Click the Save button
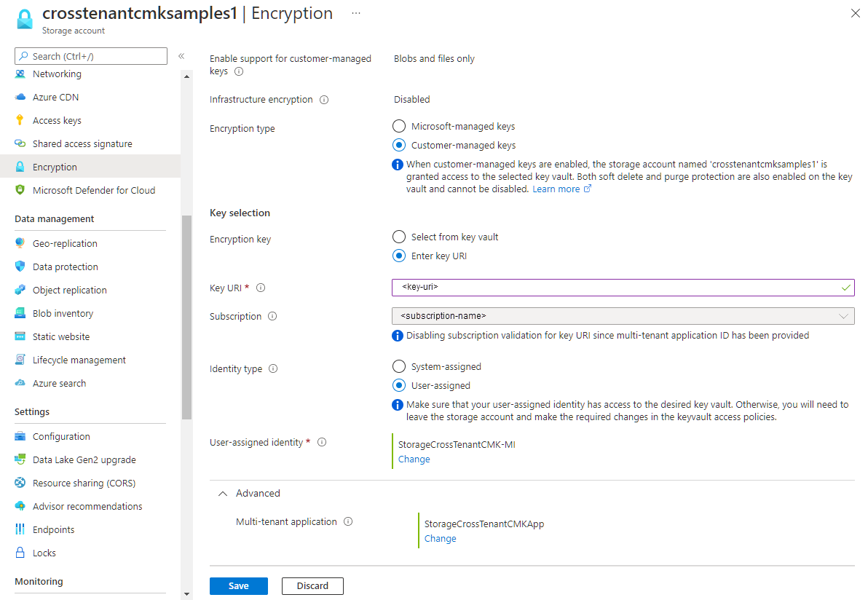 click(238, 585)
